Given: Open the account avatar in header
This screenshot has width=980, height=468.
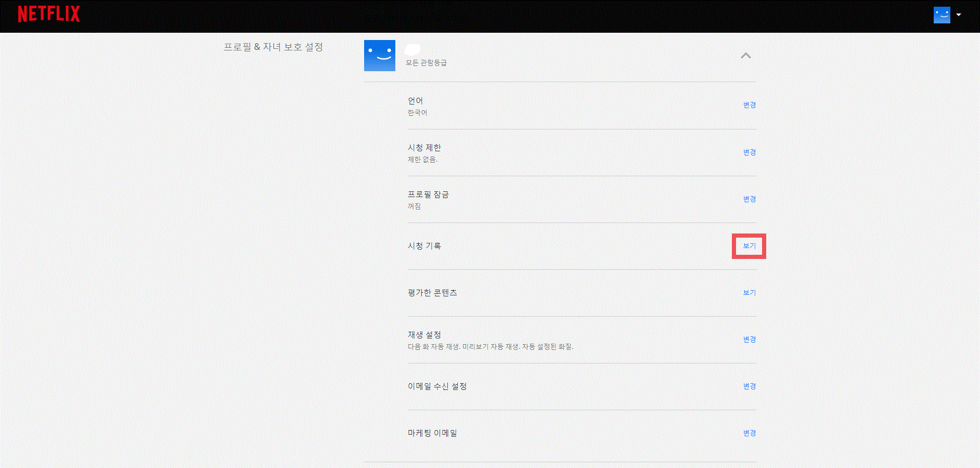Looking at the screenshot, I should tap(942, 15).
